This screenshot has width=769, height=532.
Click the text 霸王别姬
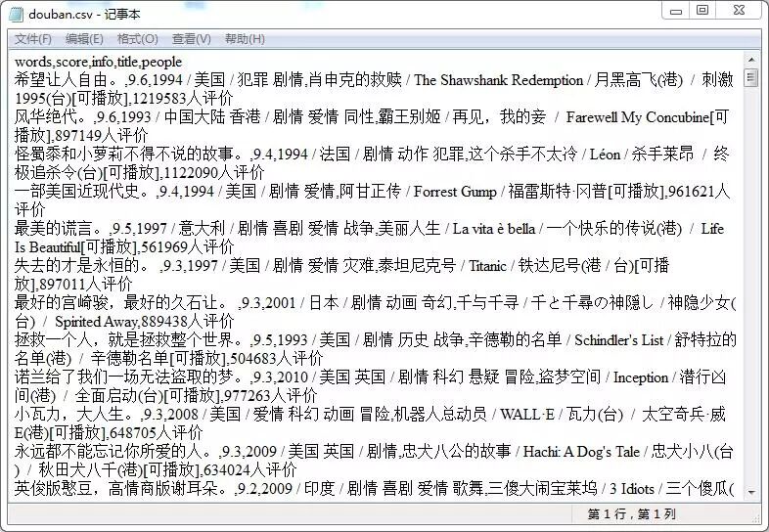(410, 117)
